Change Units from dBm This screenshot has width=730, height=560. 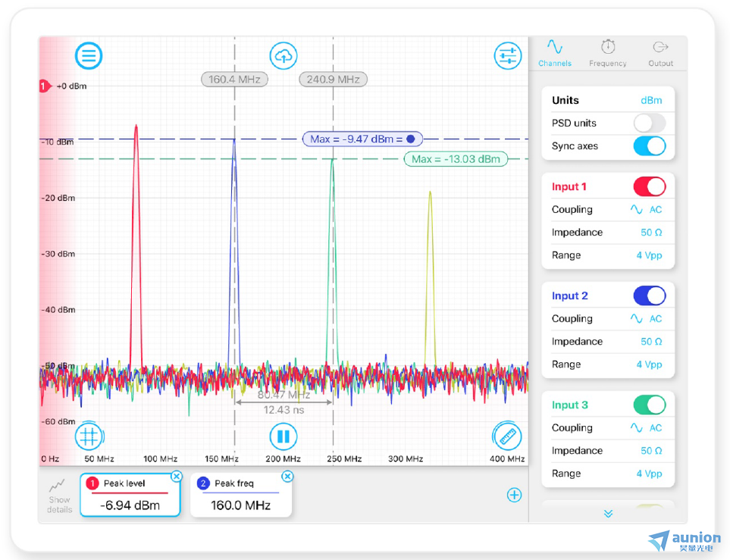(x=651, y=101)
